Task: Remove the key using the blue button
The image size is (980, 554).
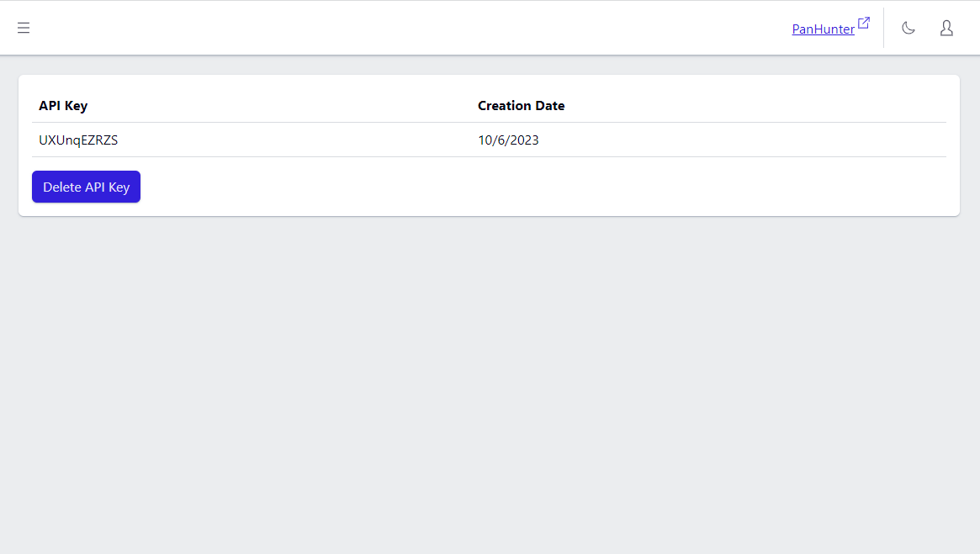Action: [x=86, y=187]
